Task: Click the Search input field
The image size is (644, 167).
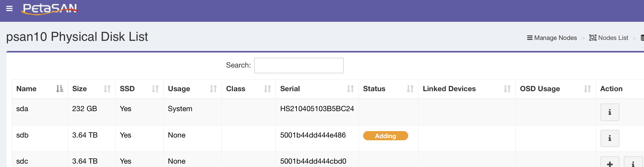Action: (299, 65)
